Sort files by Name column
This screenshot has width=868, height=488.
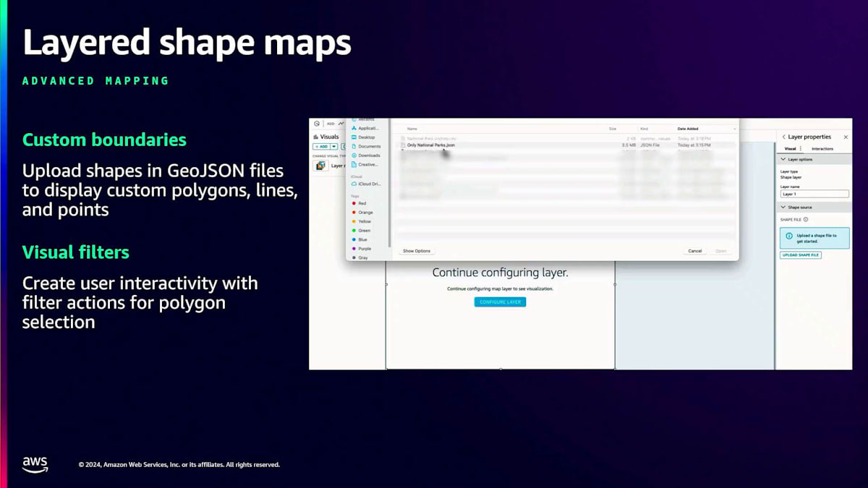coord(412,129)
